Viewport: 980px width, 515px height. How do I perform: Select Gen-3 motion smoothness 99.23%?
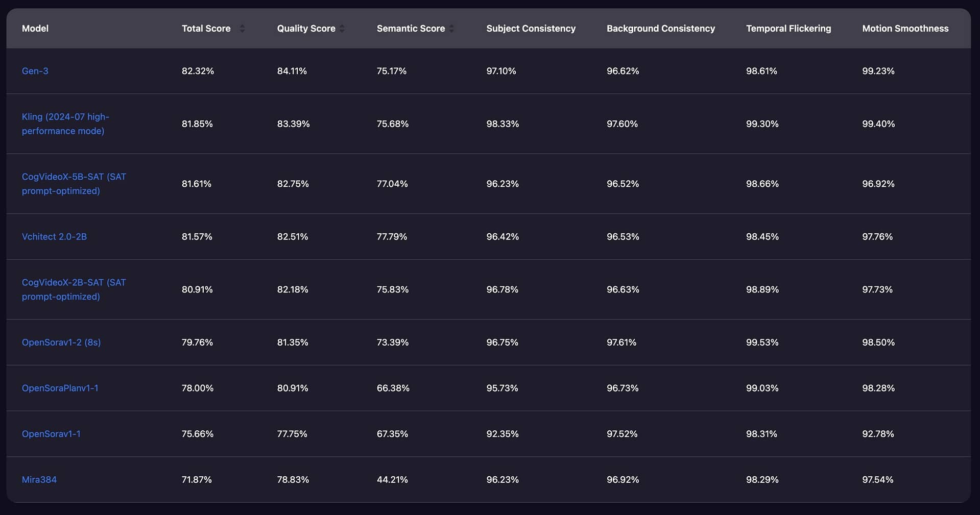878,71
